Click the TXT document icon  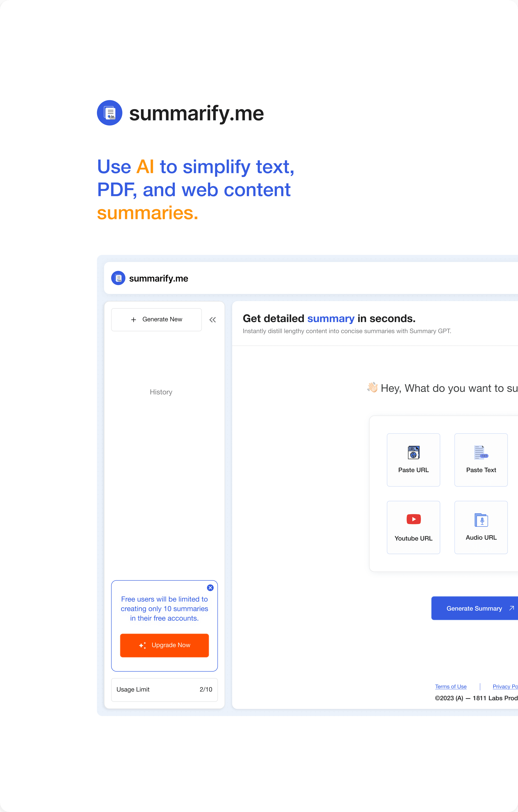click(481, 453)
